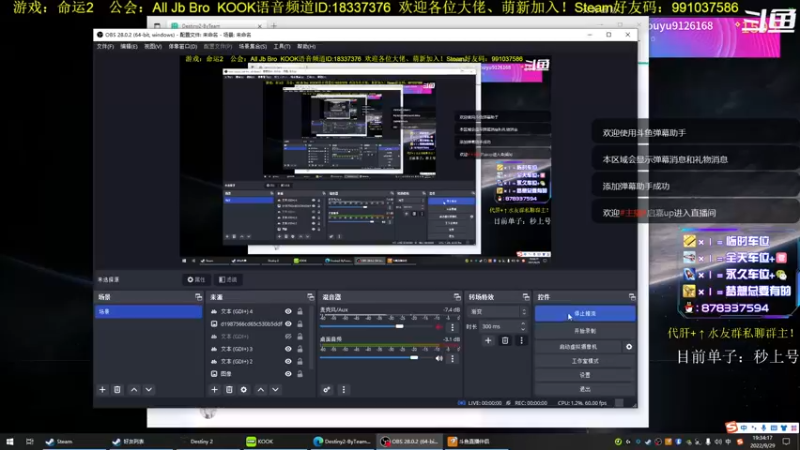Delete selected scene with trash icon
The image size is (800, 450).
(x=117, y=390)
